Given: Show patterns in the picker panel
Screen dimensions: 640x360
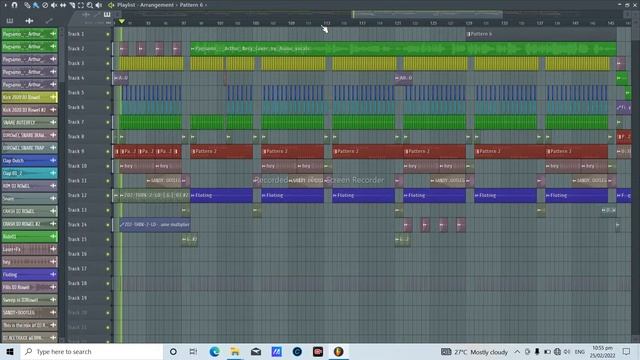Looking at the screenshot, I should 10,20.
